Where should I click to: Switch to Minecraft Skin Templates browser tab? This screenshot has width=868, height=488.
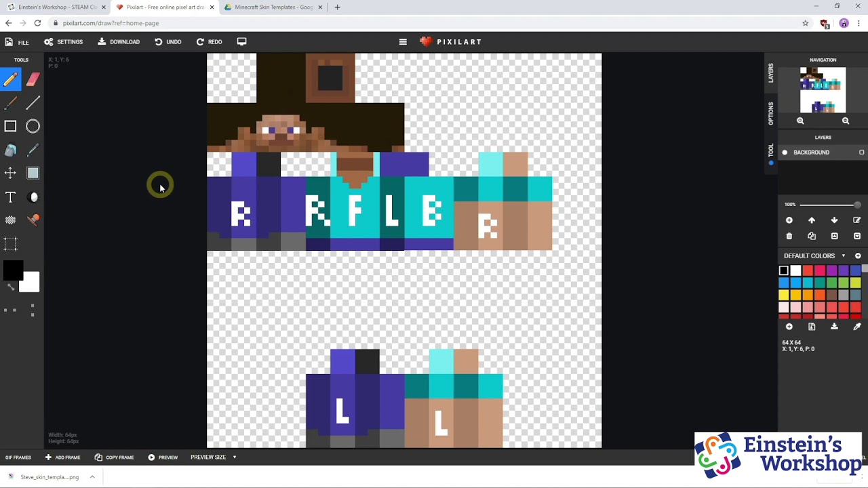tap(273, 7)
